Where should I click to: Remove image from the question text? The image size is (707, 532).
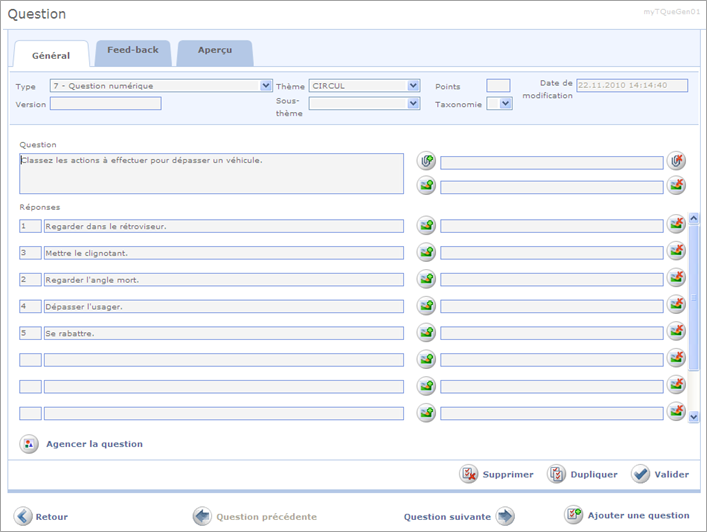[677, 185]
